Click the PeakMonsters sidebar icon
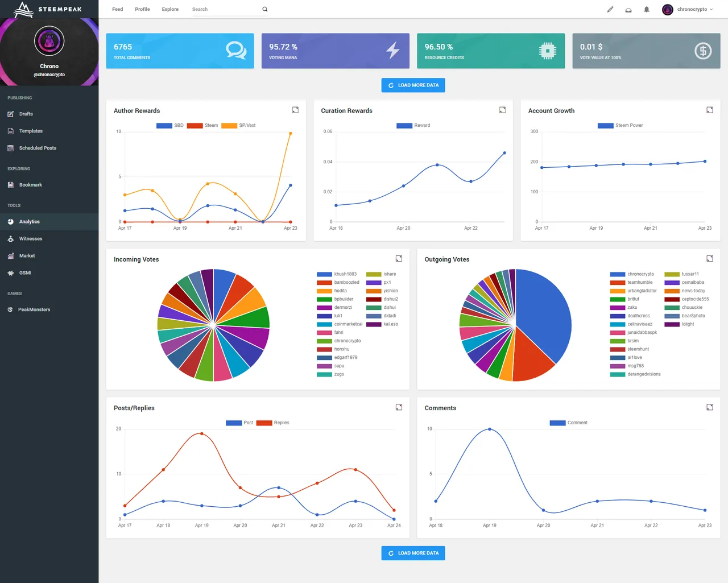The height and width of the screenshot is (583, 728). pos(10,309)
